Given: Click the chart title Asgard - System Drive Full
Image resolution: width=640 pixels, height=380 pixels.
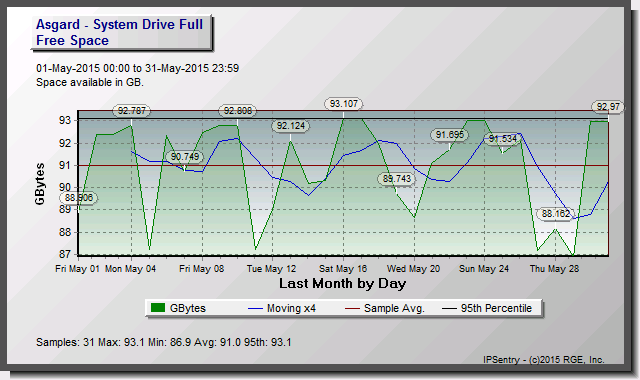Looking at the screenshot, I should click(119, 24).
